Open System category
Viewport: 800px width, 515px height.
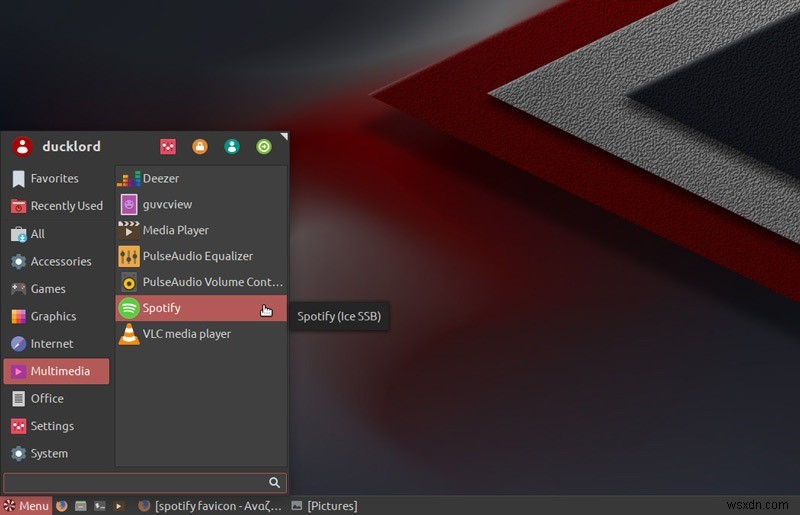pos(56,454)
